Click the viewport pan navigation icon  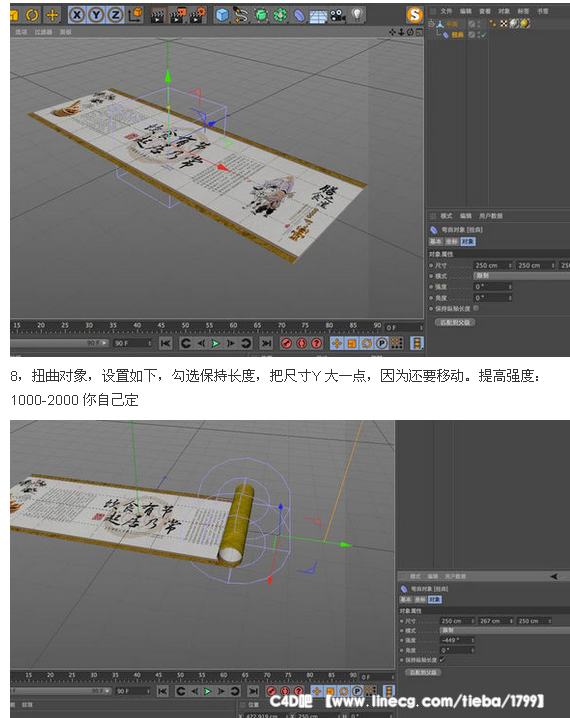pos(392,32)
